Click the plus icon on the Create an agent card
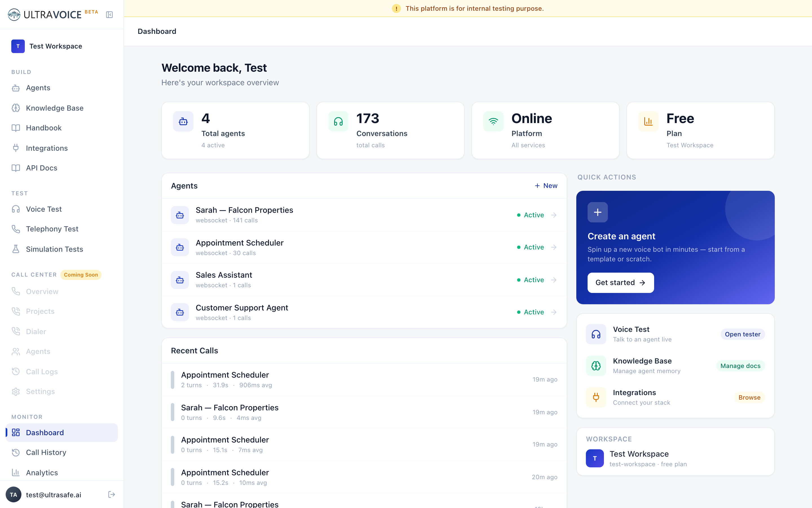This screenshot has height=508, width=812. [598, 212]
